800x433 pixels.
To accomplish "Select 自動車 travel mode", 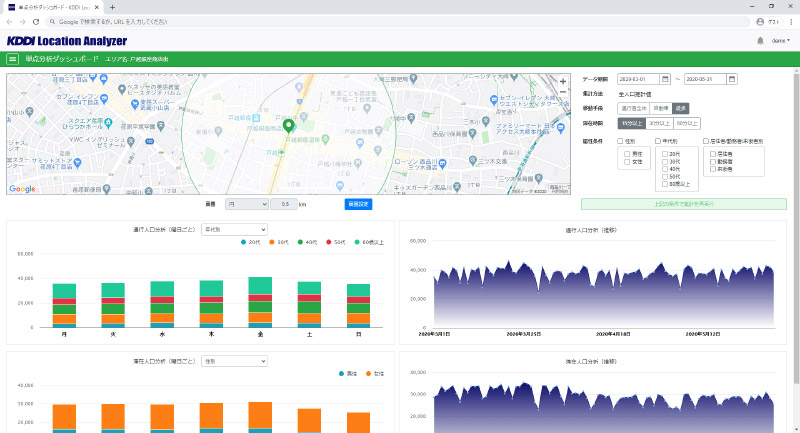I will [661, 109].
